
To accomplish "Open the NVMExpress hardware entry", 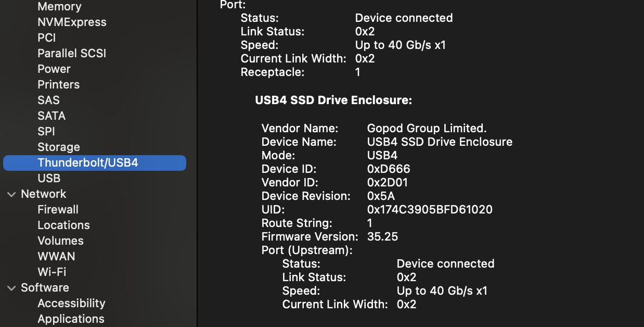I will coord(72,22).
